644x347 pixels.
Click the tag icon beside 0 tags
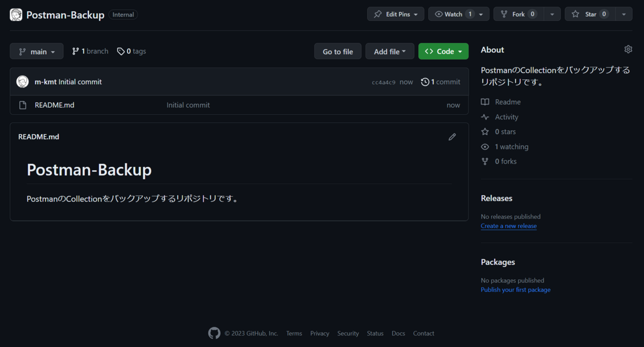[x=121, y=51]
